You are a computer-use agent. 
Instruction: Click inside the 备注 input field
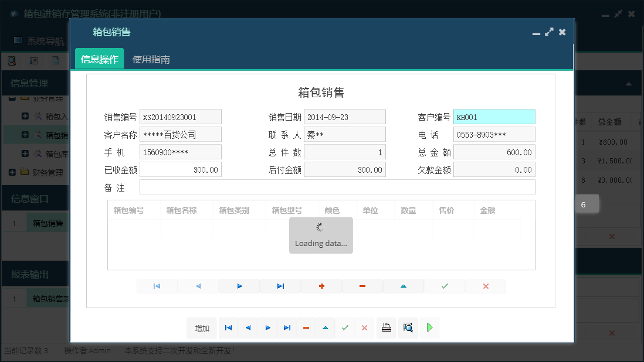pos(337,187)
